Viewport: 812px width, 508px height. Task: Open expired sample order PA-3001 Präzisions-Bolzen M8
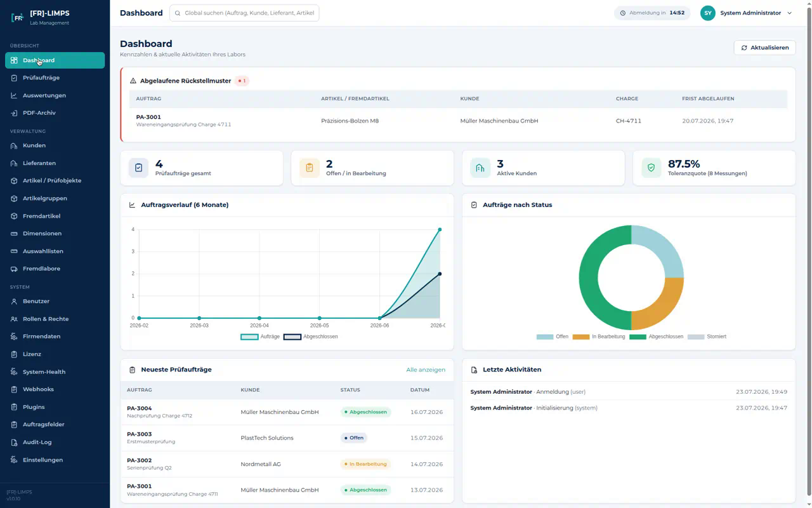point(458,121)
